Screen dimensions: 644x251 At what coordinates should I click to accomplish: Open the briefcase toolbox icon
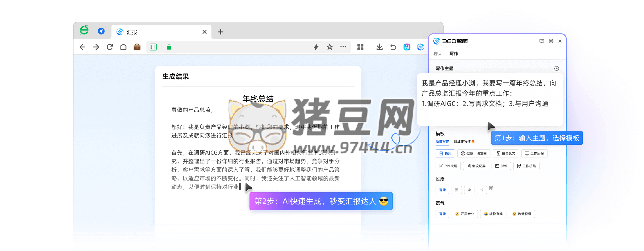click(x=137, y=47)
